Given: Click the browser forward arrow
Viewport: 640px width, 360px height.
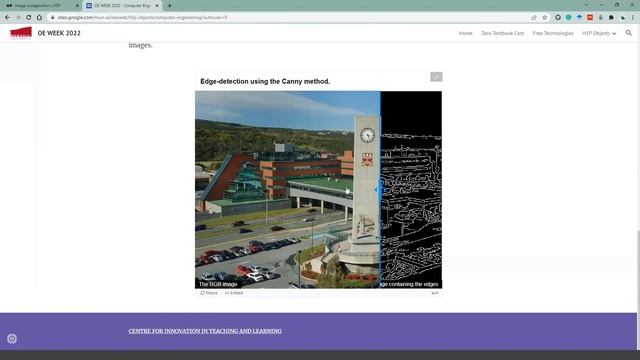Looking at the screenshot, I should coord(18,18).
